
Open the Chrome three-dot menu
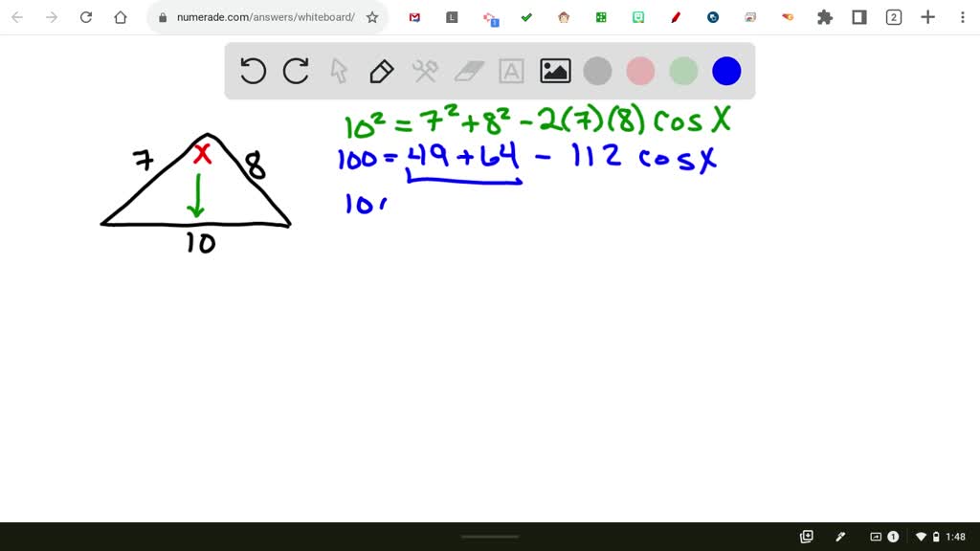pyautogui.click(x=961, y=16)
